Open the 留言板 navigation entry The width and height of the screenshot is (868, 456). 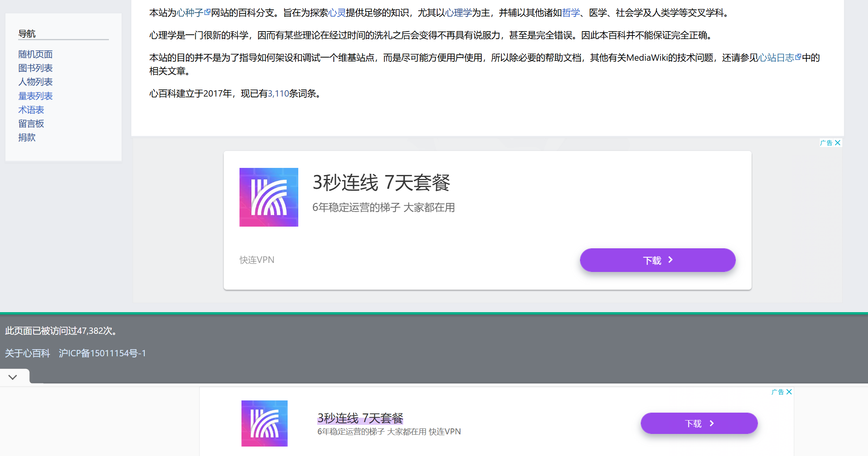click(31, 123)
